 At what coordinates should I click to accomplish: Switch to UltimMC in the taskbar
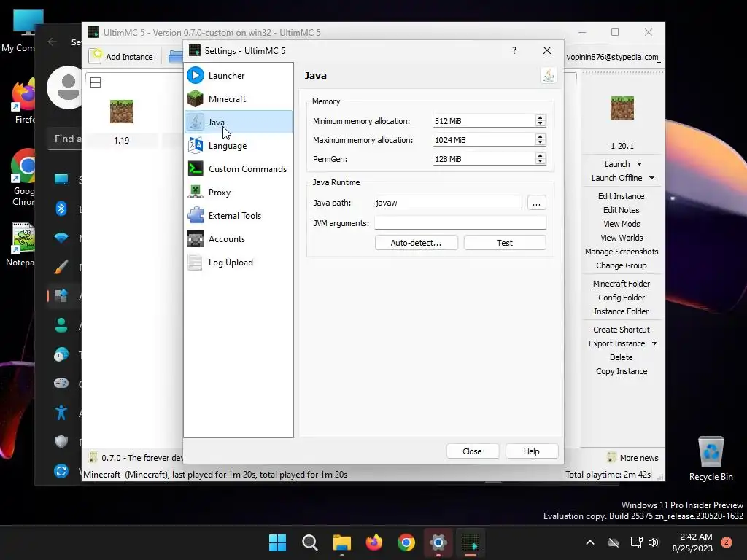point(471,542)
